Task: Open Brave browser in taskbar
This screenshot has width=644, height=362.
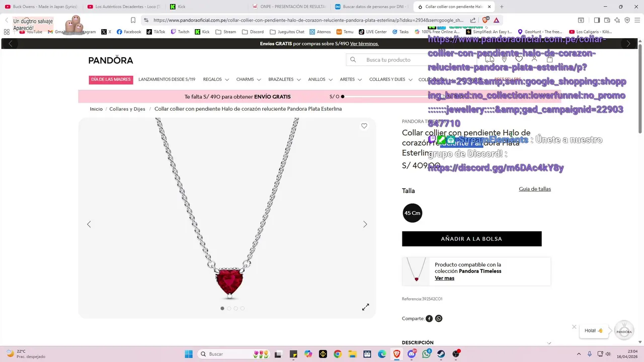Action: pos(397,354)
